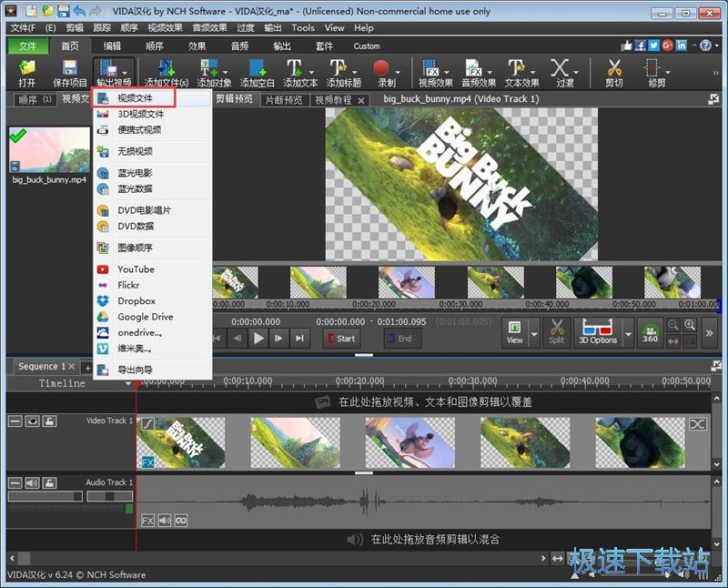Click Facebook share icon
Viewport: 728px width, 588px height.
(x=641, y=45)
